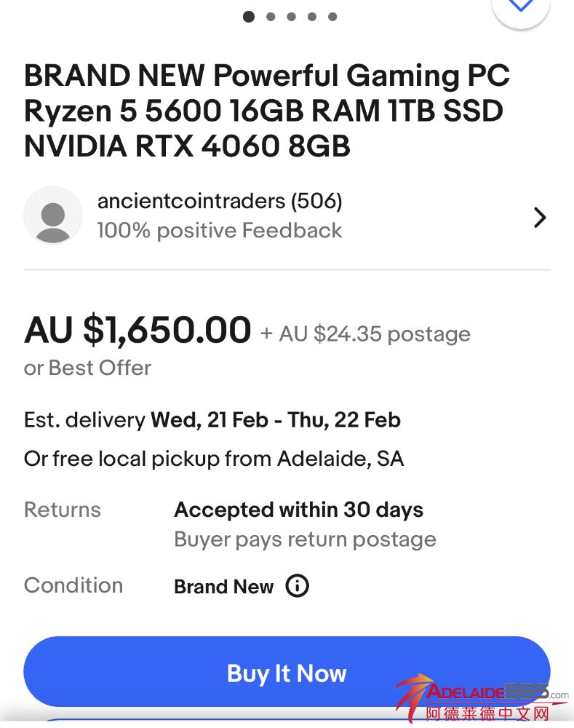The image size is (574, 728).
Task: Open seller ancientcointraders profile link
Action: point(219,201)
